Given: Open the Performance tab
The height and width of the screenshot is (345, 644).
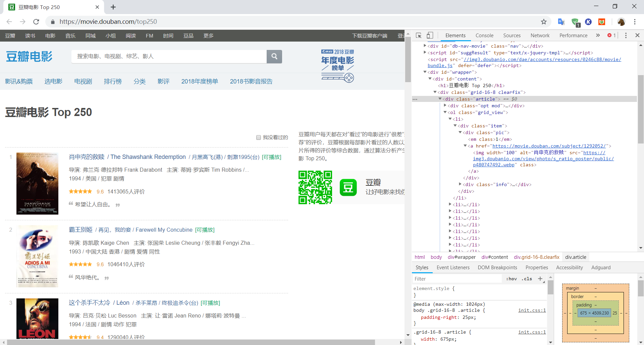Looking at the screenshot, I should (573, 36).
